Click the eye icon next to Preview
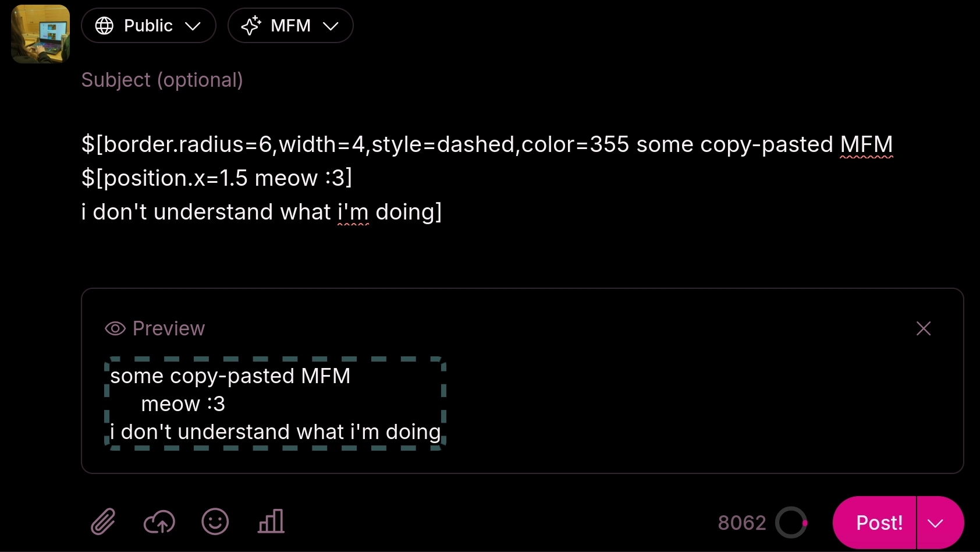Screen dimensions: 980x552 point(114,328)
